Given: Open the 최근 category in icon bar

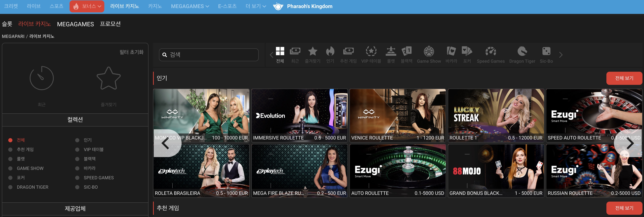Looking at the screenshot, I should [x=295, y=51].
